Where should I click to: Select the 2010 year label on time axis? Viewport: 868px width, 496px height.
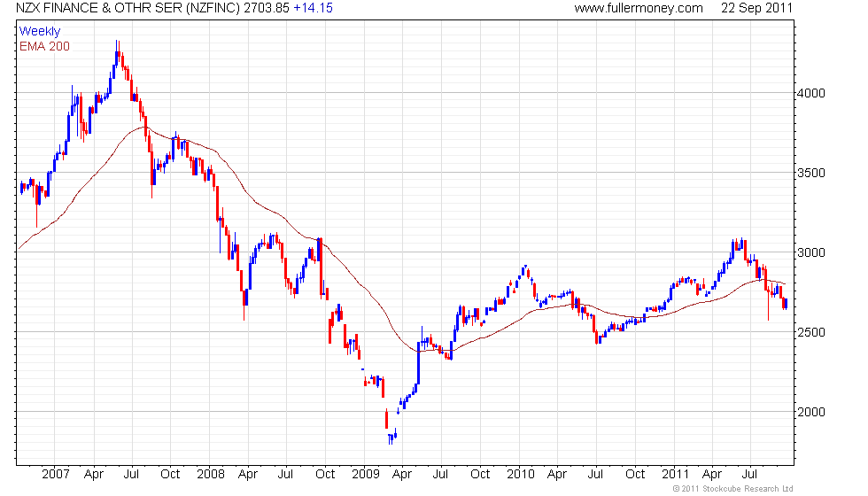pos(521,475)
